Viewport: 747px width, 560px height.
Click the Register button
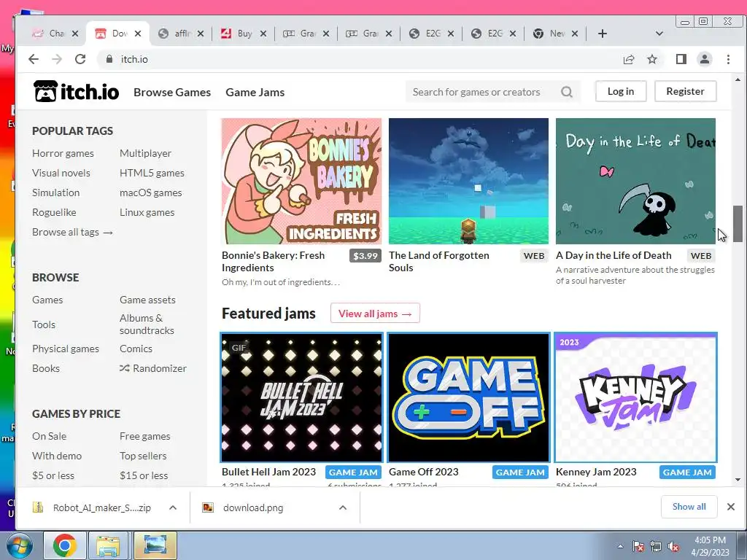685,91
